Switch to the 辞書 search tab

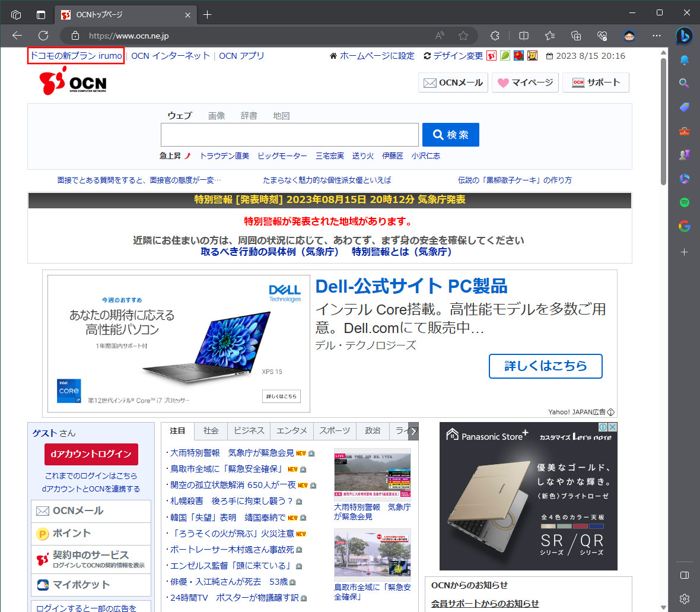pos(249,116)
